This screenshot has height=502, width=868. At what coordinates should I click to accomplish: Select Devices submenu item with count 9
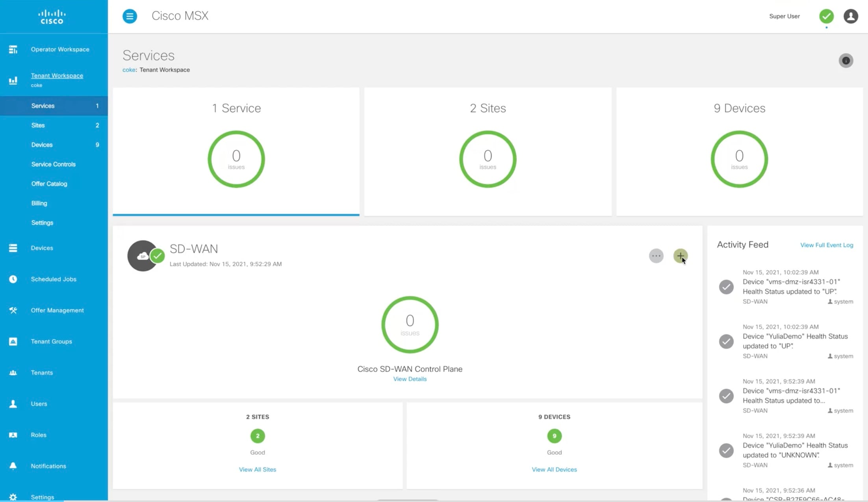[x=54, y=145]
